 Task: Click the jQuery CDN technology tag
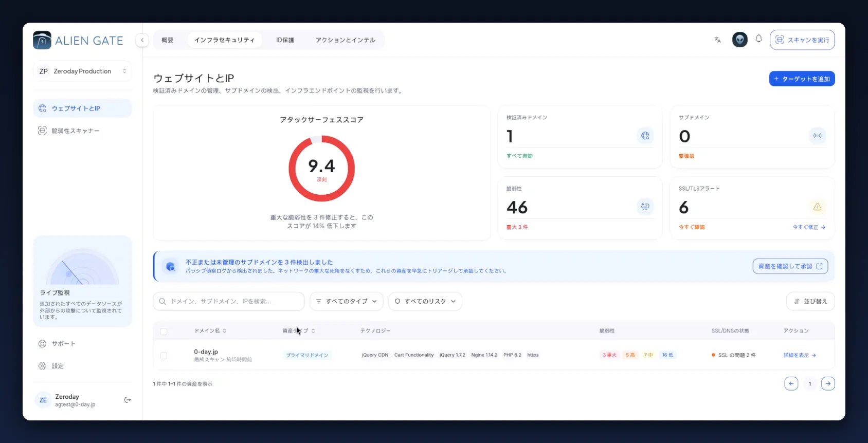point(375,355)
